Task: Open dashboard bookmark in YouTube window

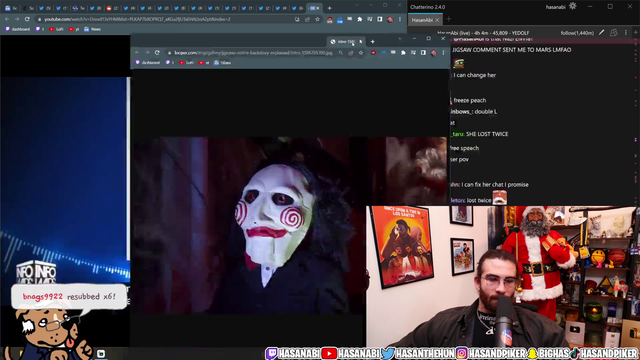Action: tap(18, 29)
